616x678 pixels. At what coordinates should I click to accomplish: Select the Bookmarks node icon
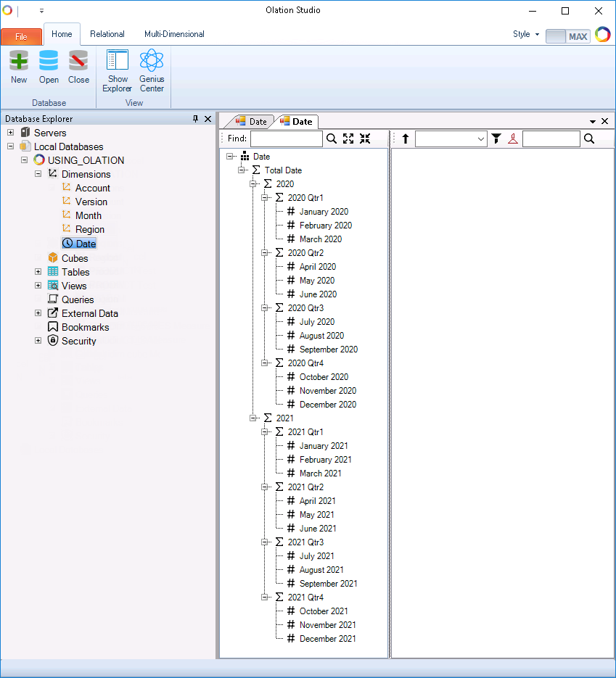click(53, 326)
